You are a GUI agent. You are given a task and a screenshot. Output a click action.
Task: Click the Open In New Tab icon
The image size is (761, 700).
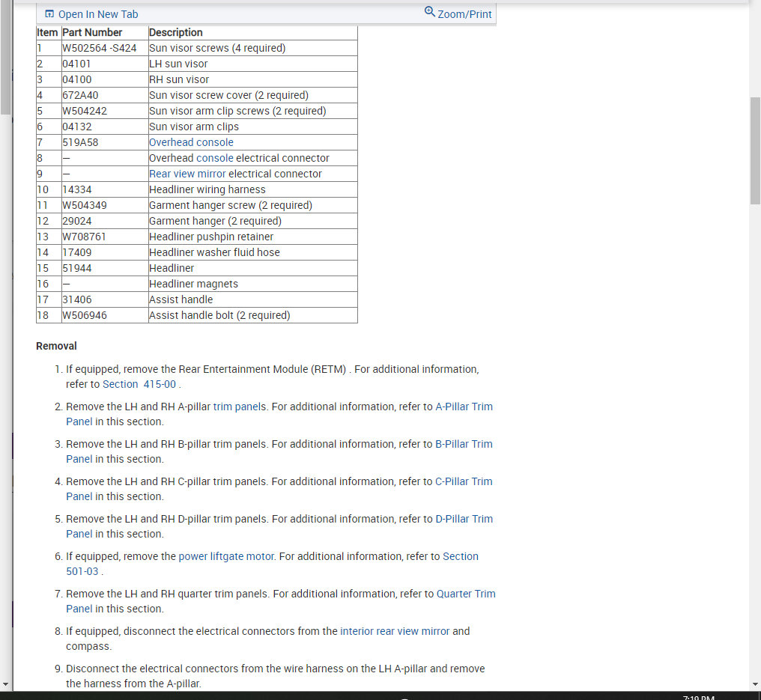(49, 14)
